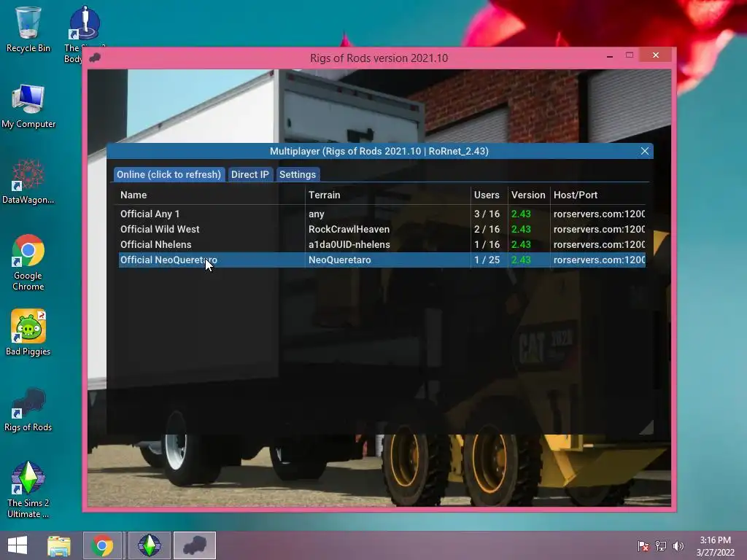Open My Computer desktop icon

(x=28, y=106)
